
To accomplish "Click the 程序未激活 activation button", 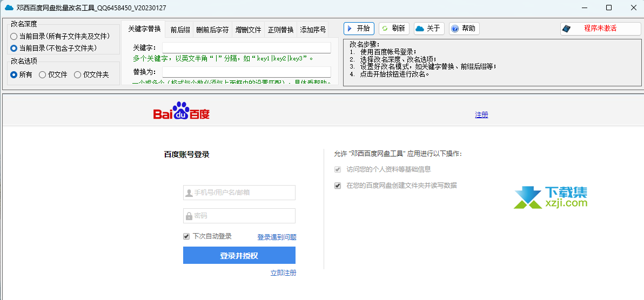I will (x=600, y=29).
